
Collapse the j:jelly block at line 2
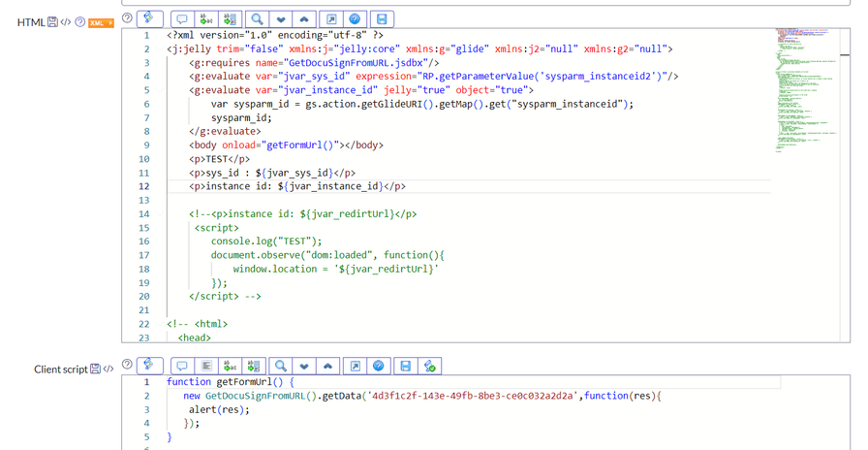coord(160,49)
